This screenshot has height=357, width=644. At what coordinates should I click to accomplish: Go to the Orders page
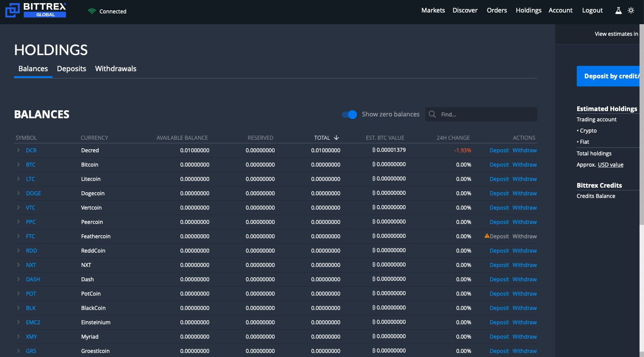(x=497, y=10)
